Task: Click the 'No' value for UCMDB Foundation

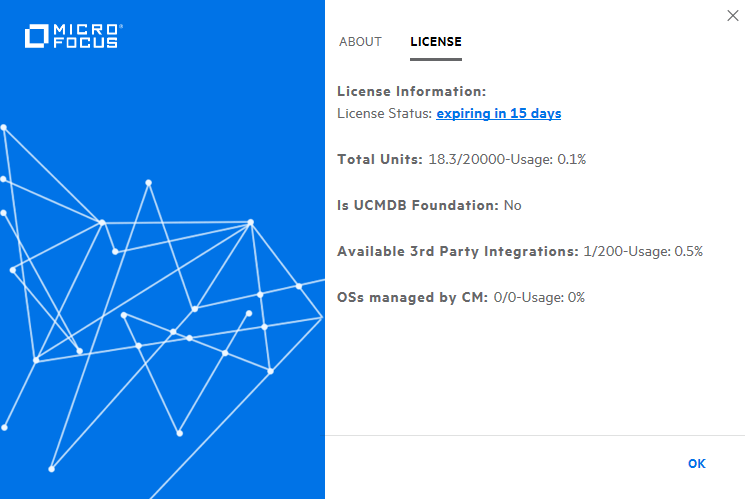Action: pyautogui.click(x=512, y=205)
